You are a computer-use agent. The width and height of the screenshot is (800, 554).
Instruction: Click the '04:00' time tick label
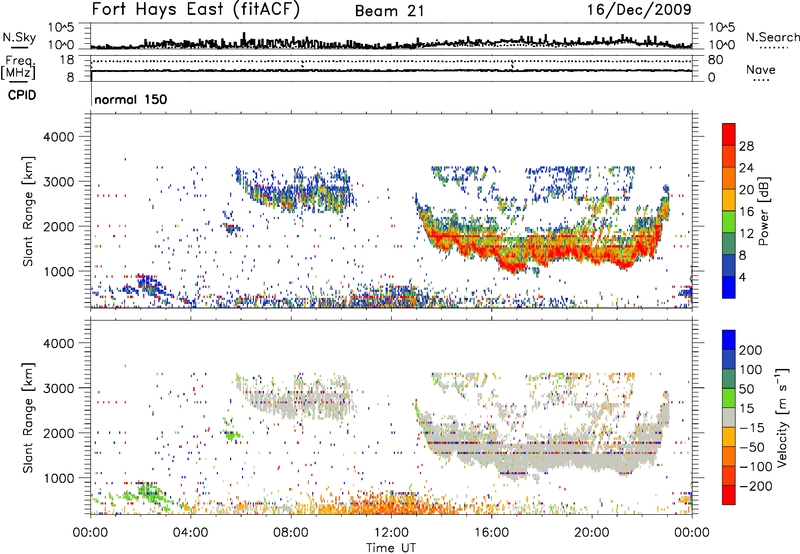(190, 533)
